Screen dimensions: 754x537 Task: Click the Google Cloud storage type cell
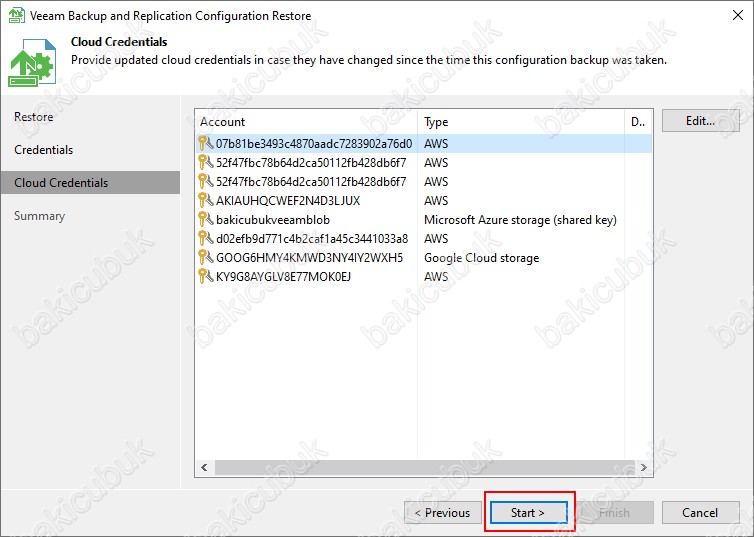[481, 258]
